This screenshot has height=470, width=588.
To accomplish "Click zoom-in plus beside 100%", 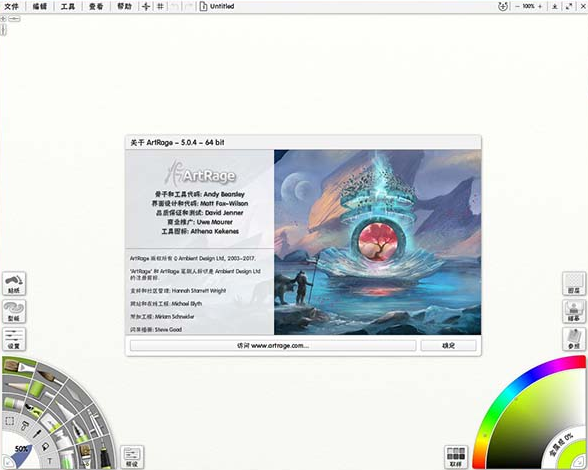I will pyautogui.click(x=540, y=6).
